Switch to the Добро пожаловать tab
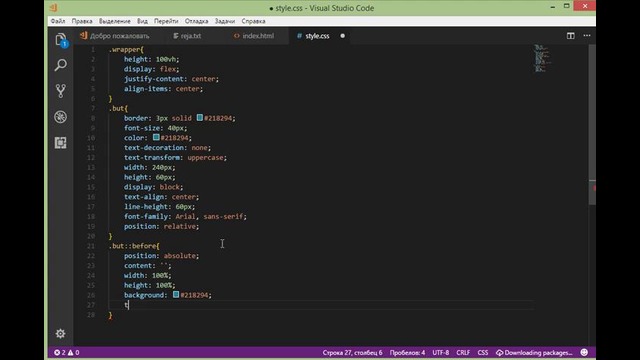 [x=116, y=36]
